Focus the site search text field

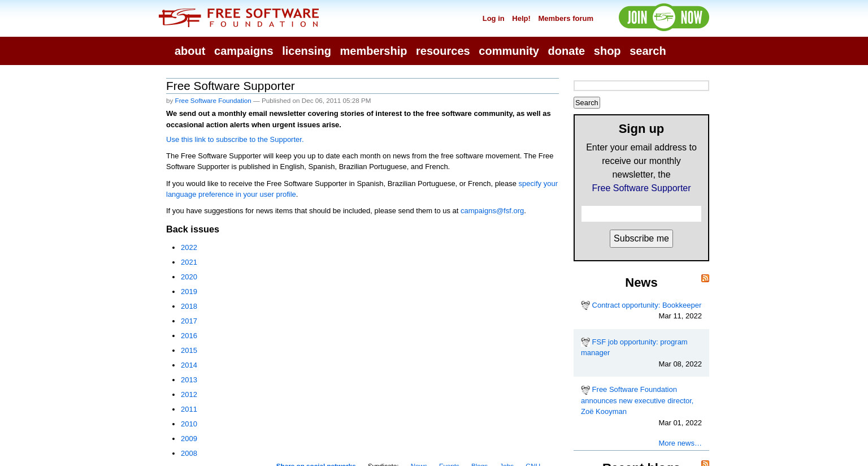pos(641,85)
